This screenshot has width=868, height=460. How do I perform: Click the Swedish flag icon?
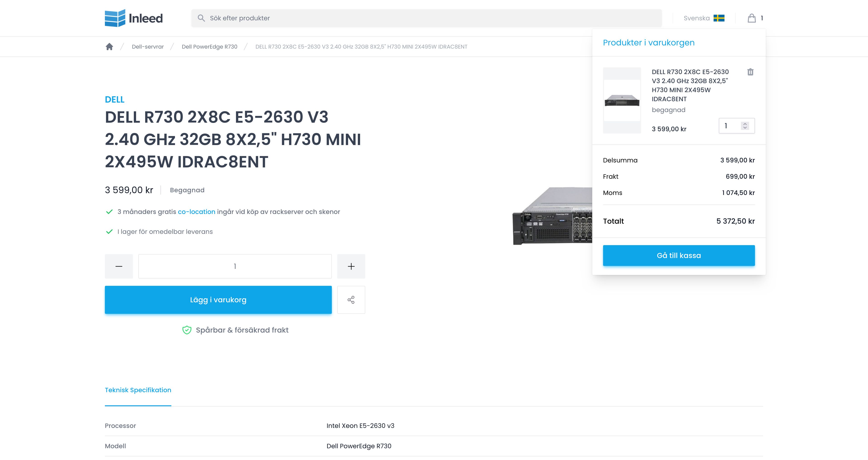point(719,18)
